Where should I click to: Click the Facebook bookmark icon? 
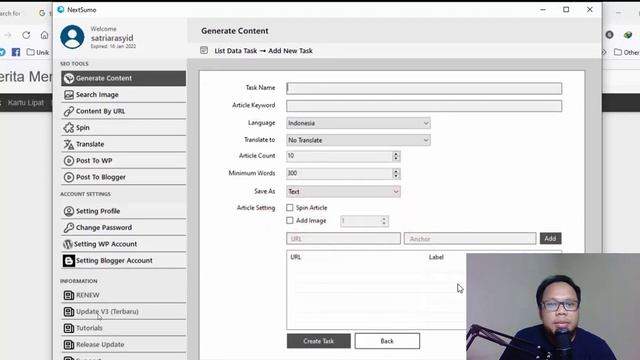16,52
